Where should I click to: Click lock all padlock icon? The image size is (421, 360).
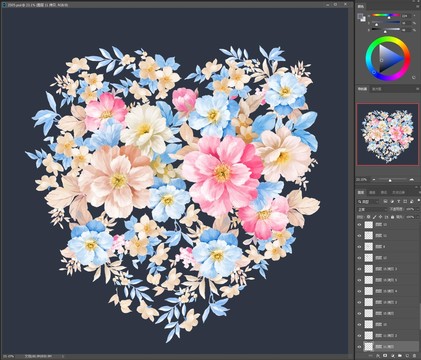[x=393, y=217]
